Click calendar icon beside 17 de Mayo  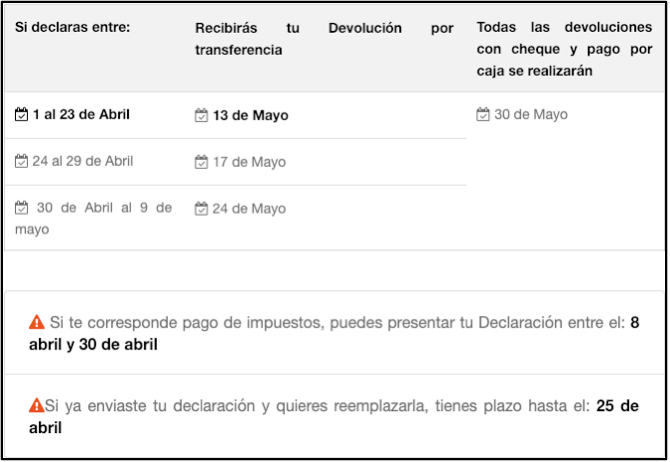coord(201,162)
